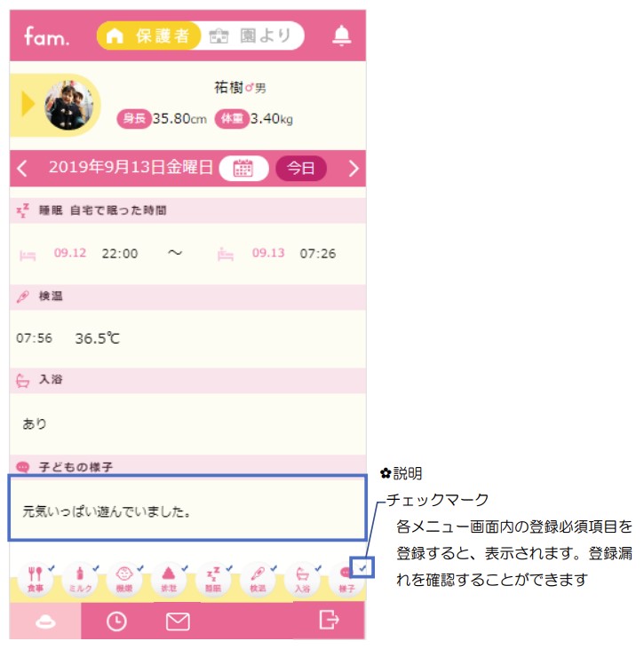Open the mail envelope tab in footer

coord(178,621)
